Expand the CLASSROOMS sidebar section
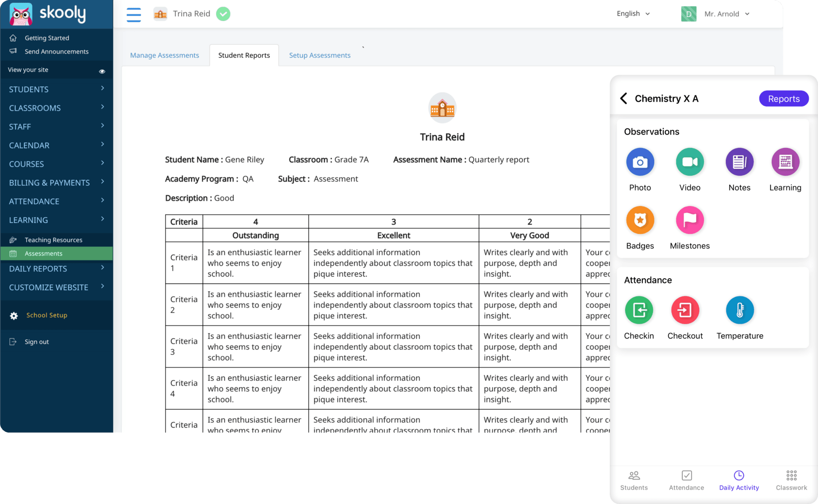Image resolution: width=818 pixels, height=504 pixels. pos(35,108)
